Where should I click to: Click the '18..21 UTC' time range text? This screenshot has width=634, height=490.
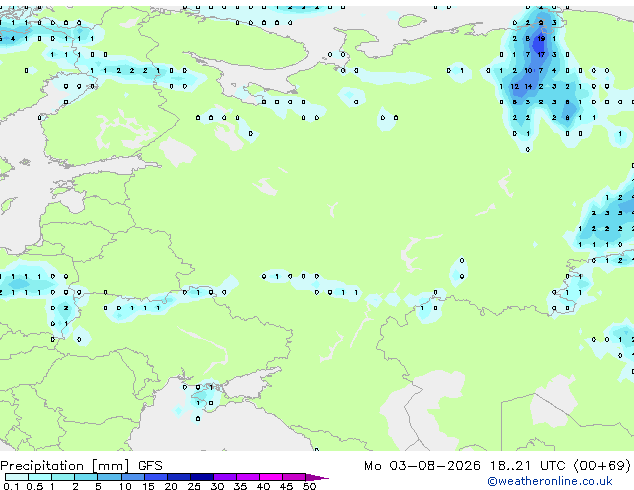coord(527,466)
